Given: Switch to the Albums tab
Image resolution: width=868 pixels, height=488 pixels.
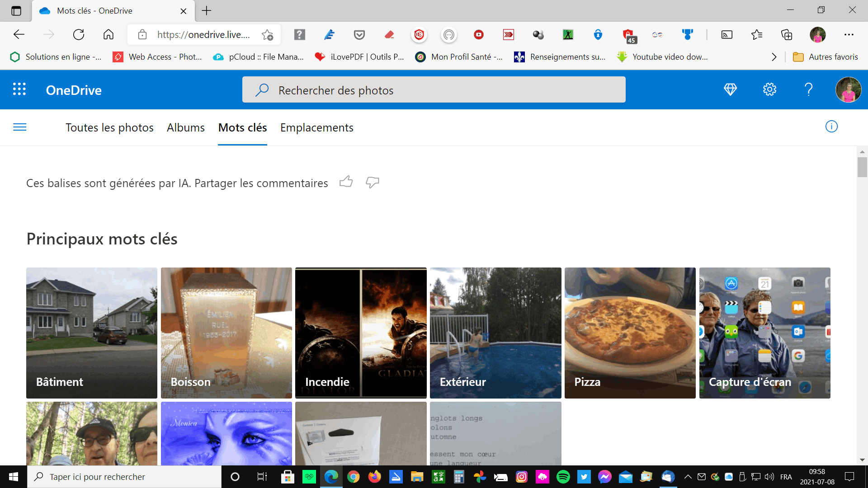Looking at the screenshot, I should (186, 128).
